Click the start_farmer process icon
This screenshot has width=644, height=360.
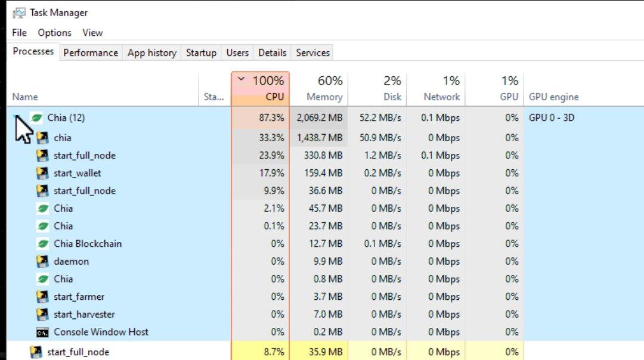(42, 297)
